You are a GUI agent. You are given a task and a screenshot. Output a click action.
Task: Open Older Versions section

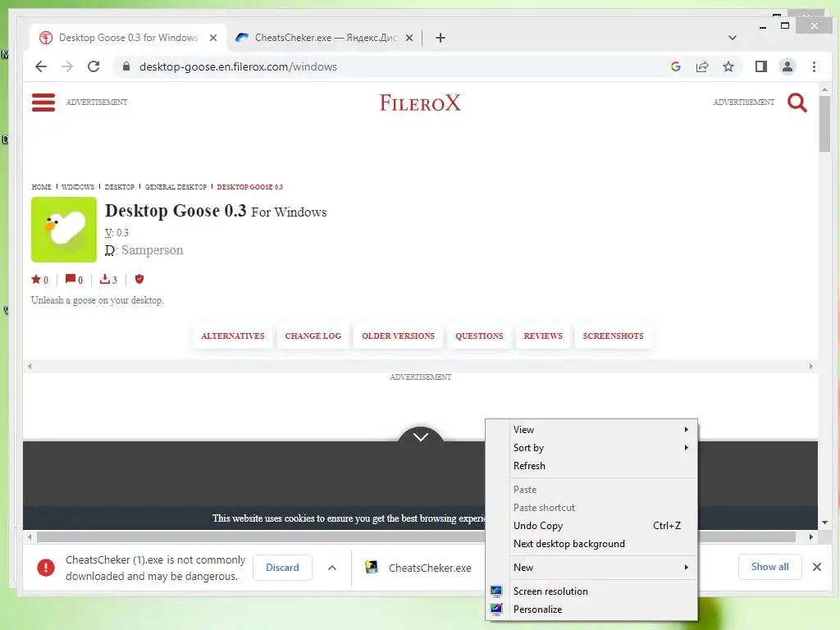[398, 336]
